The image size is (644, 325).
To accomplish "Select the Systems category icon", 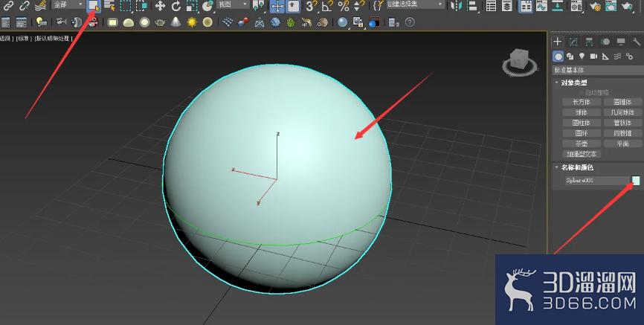I will [x=629, y=57].
